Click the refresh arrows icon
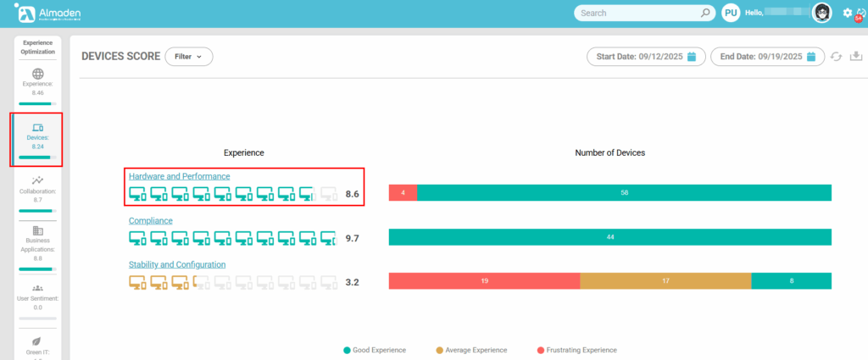This screenshot has height=360, width=868. point(837,57)
